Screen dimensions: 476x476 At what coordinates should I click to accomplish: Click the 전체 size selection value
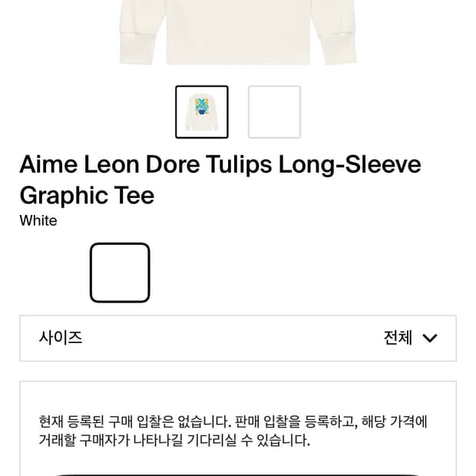(398, 338)
